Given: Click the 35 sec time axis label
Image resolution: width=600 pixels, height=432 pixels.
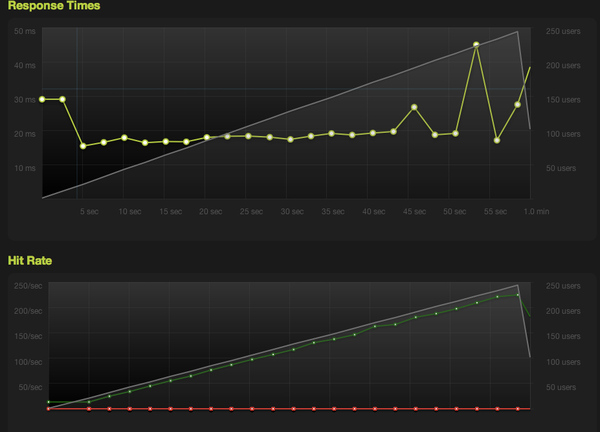Looking at the screenshot, I should click(x=333, y=211).
